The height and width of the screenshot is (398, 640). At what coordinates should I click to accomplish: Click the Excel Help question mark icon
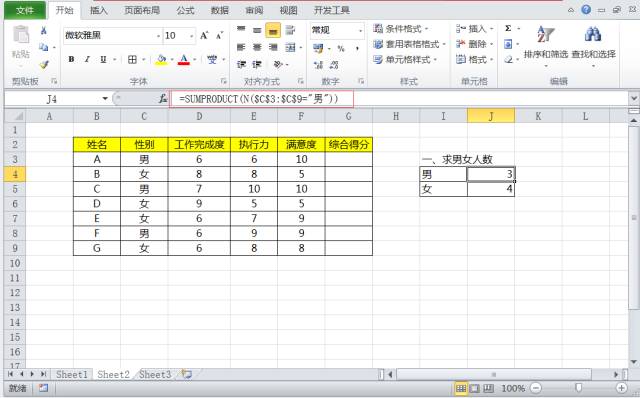(x=586, y=10)
